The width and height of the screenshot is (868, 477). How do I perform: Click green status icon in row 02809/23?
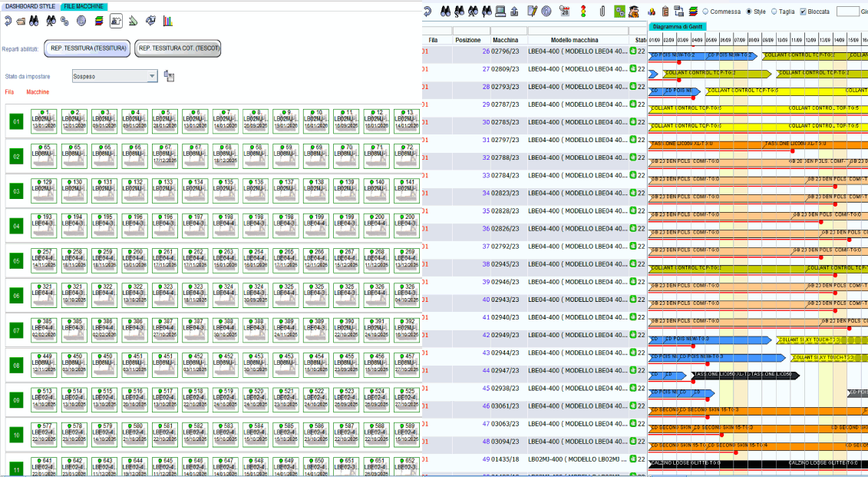point(632,68)
